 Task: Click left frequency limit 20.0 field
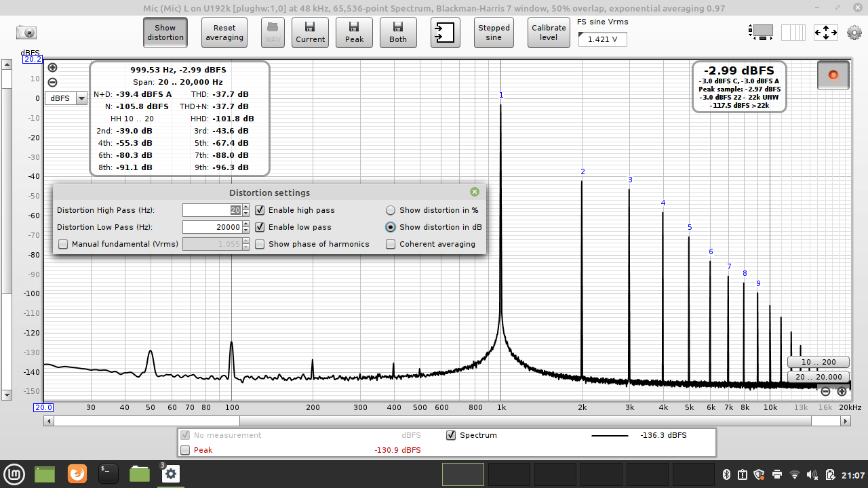click(44, 407)
